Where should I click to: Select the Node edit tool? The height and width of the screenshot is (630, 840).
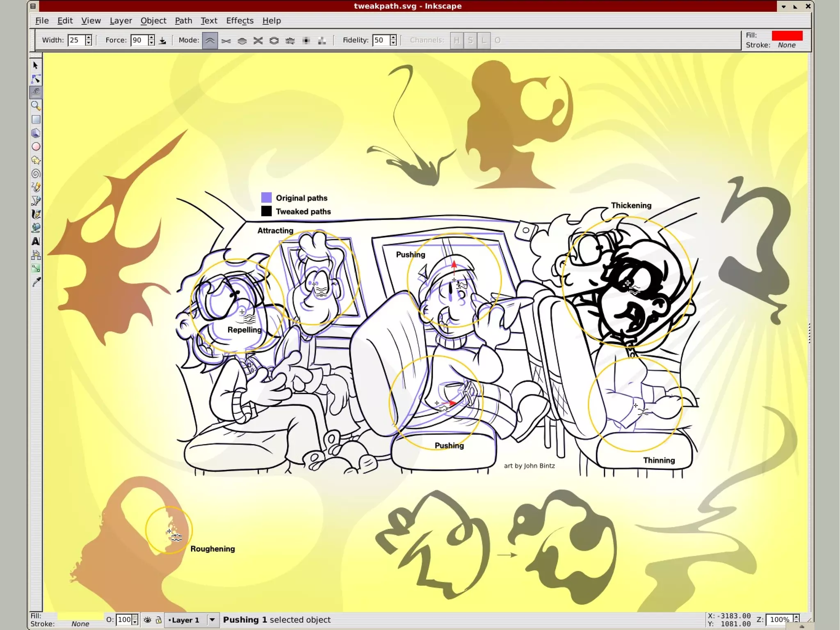pos(36,79)
